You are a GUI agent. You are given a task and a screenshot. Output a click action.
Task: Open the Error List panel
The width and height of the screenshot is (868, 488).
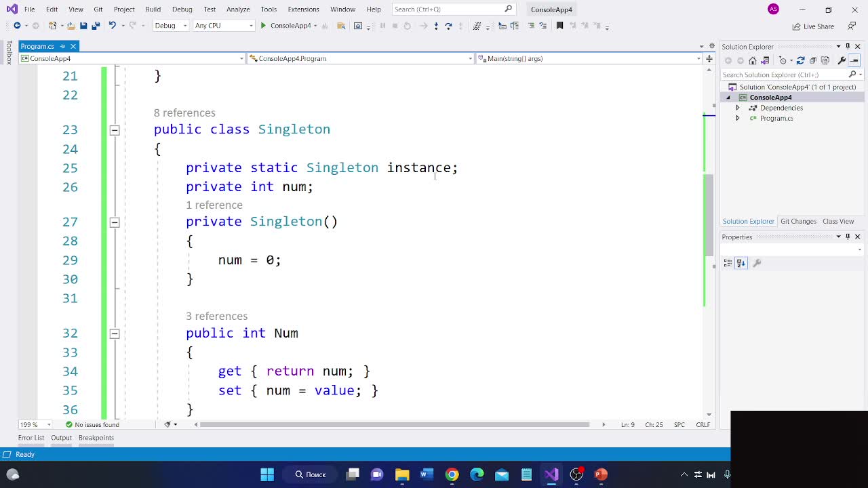(x=31, y=438)
